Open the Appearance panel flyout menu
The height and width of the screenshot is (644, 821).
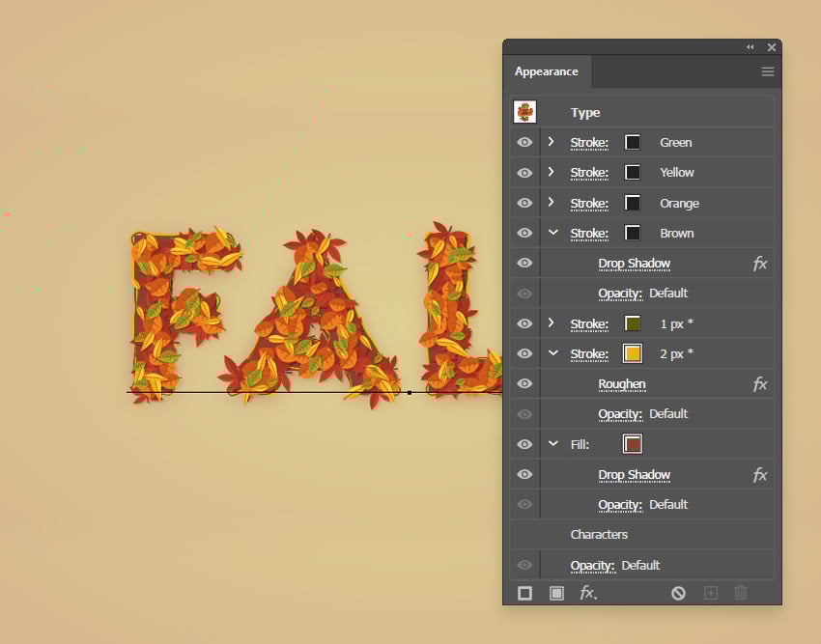pos(768,70)
